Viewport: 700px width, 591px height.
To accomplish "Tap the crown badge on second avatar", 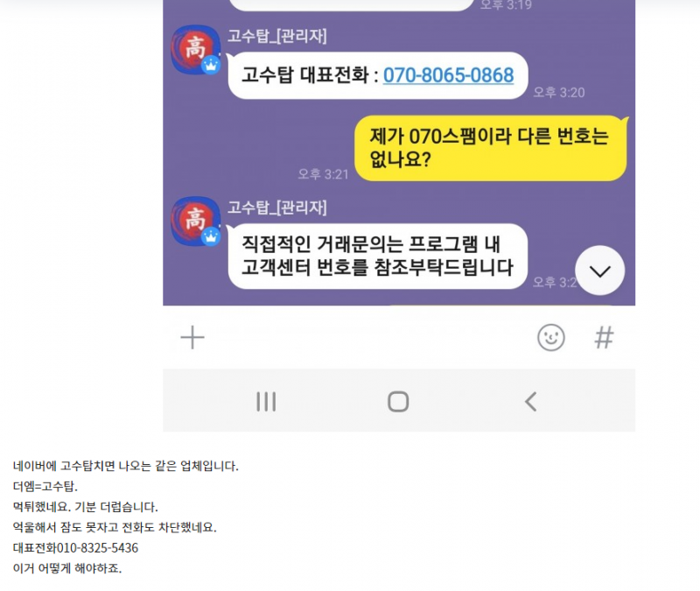I will (x=211, y=236).
